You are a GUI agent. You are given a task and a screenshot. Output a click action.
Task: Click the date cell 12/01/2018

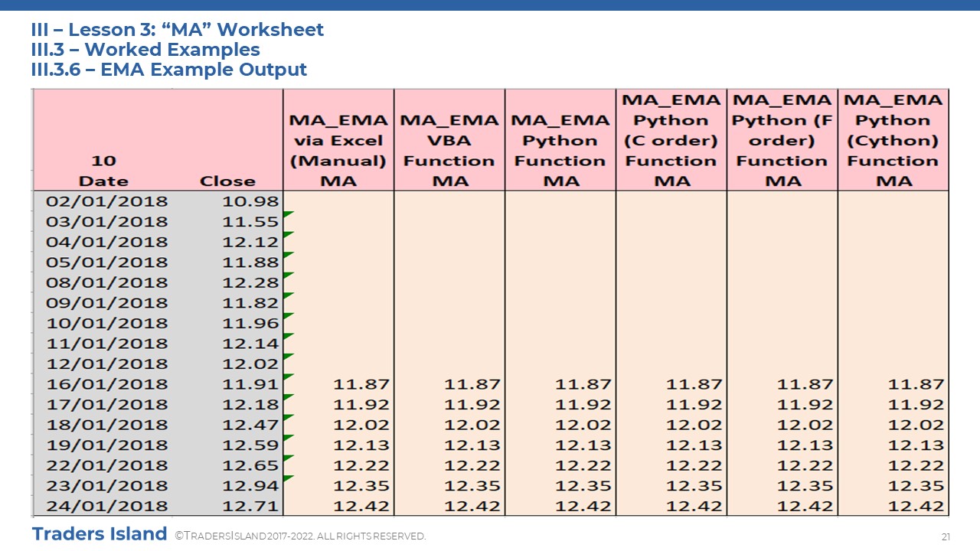pos(107,364)
